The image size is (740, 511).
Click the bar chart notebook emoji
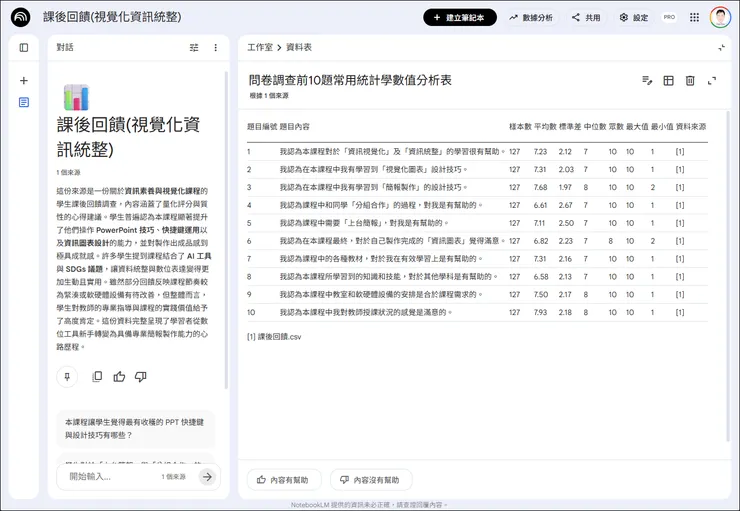coord(76,97)
